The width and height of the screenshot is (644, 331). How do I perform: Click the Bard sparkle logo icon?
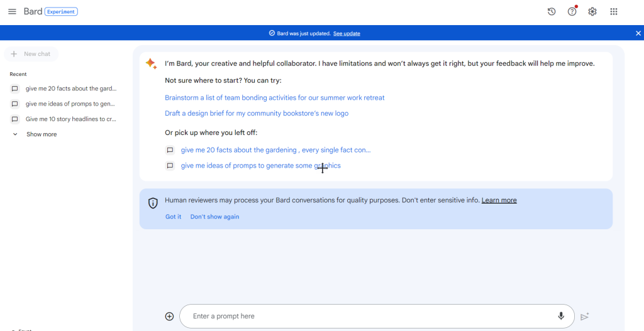point(151,63)
